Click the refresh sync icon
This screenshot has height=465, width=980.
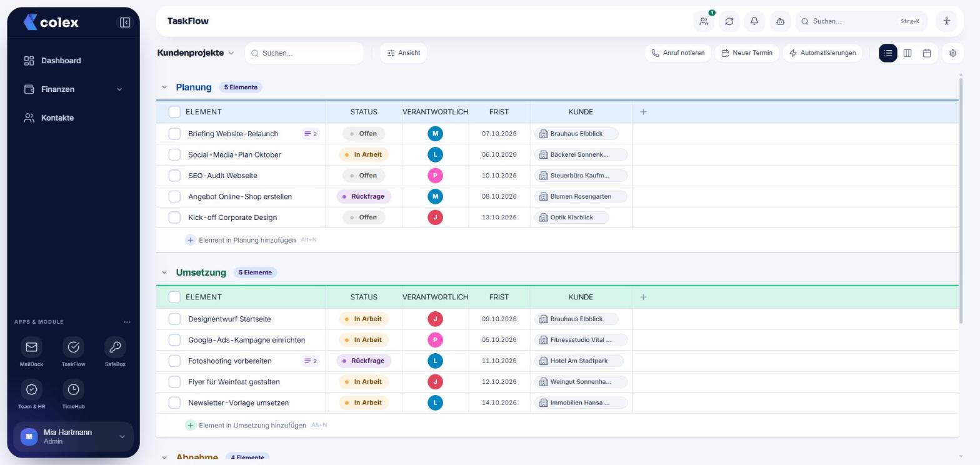(x=729, y=21)
